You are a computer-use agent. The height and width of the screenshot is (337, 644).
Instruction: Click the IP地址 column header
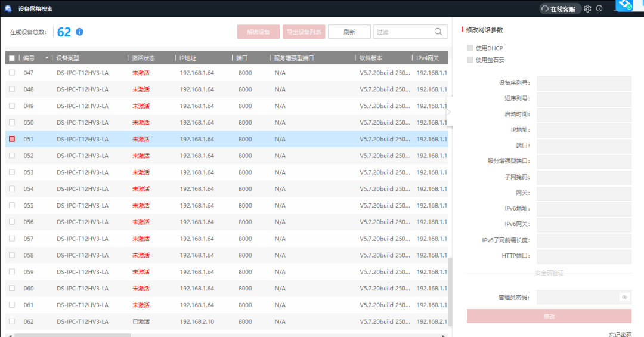[188, 58]
